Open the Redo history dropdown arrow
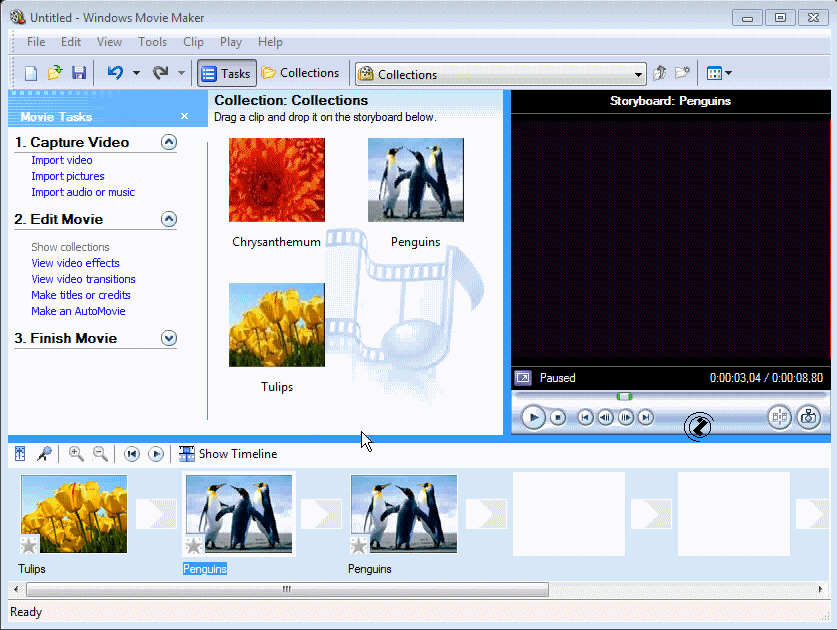 pyautogui.click(x=181, y=73)
